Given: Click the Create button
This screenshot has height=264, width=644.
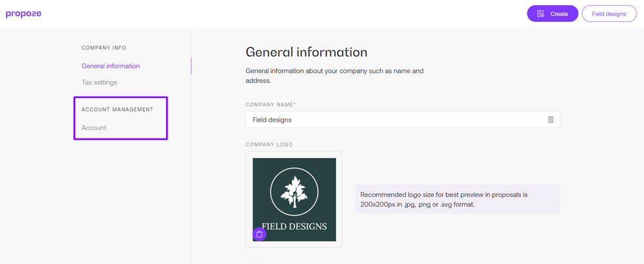Looking at the screenshot, I should pyautogui.click(x=553, y=14).
